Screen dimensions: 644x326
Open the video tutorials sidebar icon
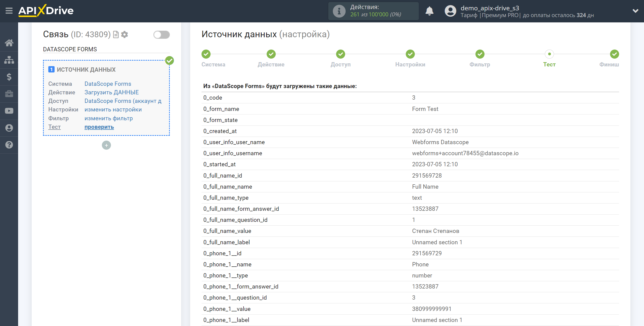[9, 111]
